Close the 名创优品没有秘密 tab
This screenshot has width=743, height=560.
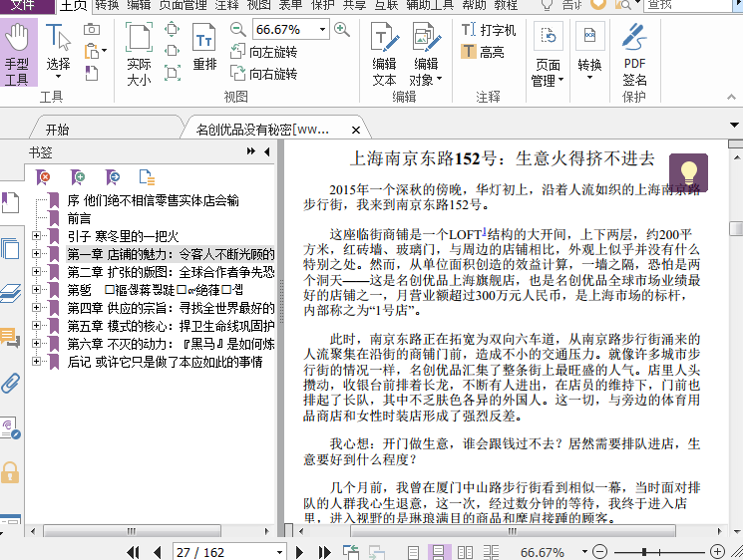pyautogui.click(x=356, y=130)
